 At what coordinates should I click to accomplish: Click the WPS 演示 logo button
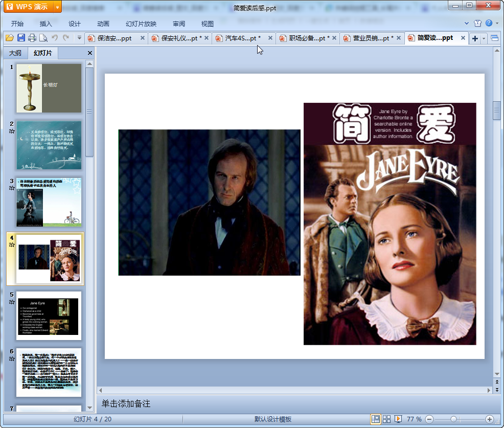point(29,7)
